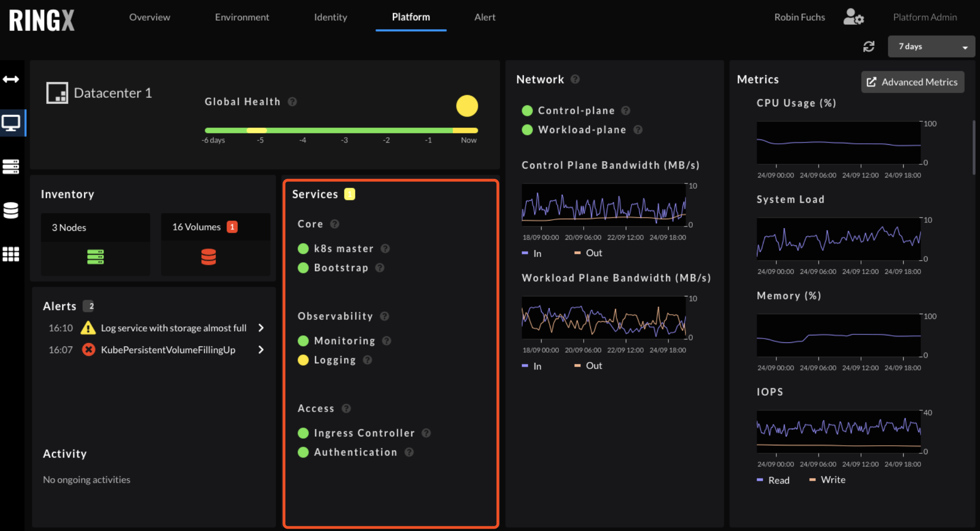Screen dimensions: 980x531
Task: Toggle the Out series on Workload Plane Bandwidth
Action: (x=588, y=366)
